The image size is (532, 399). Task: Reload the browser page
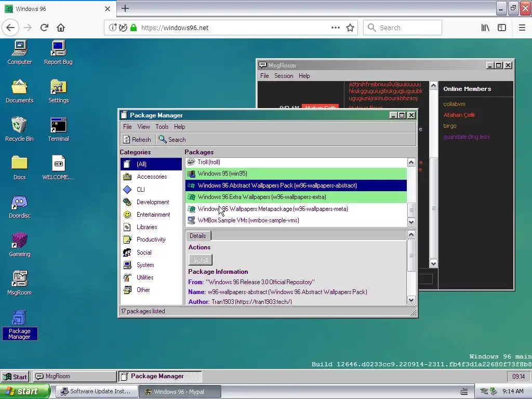(44, 28)
